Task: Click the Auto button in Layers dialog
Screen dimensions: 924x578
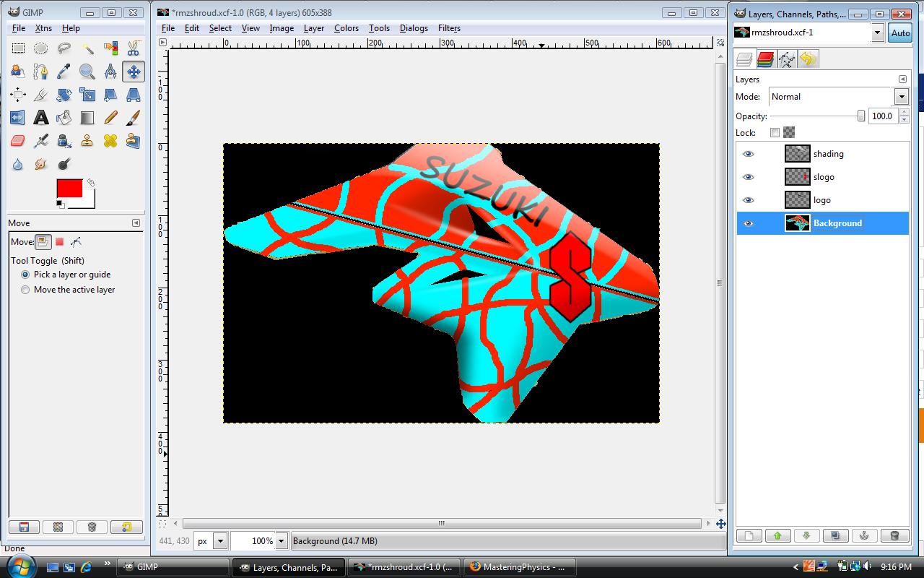Action: click(x=900, y=33)
